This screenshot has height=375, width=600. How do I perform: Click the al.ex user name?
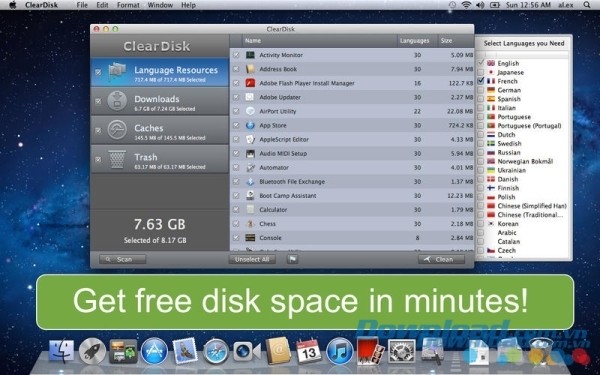566,5
